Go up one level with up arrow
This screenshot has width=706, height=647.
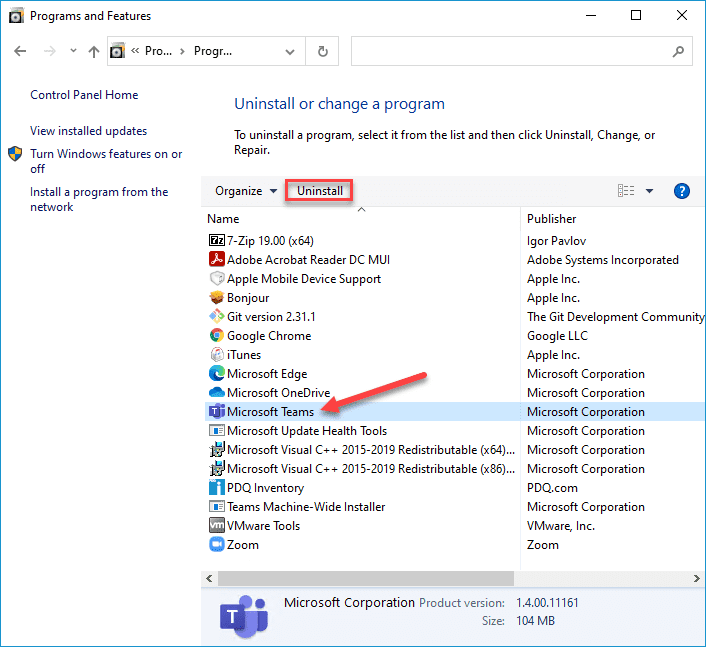(x=94, y=52)
